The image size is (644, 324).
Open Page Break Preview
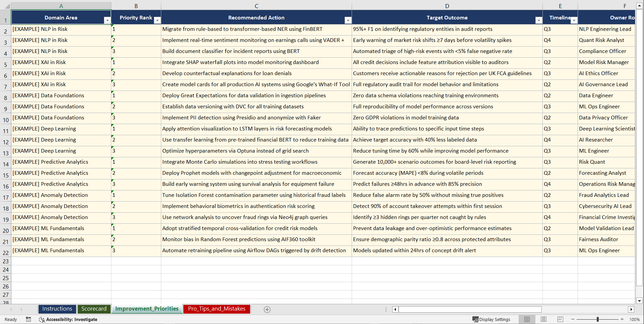[560, 319]
